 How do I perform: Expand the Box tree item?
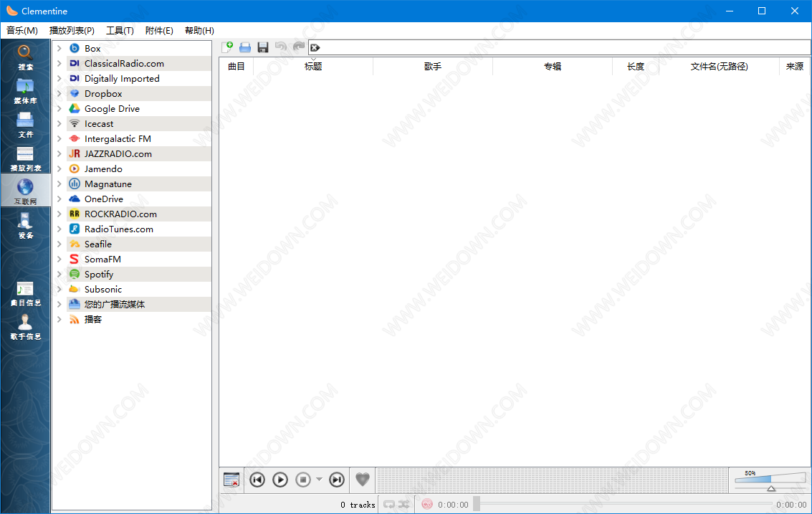coord(59,48)
